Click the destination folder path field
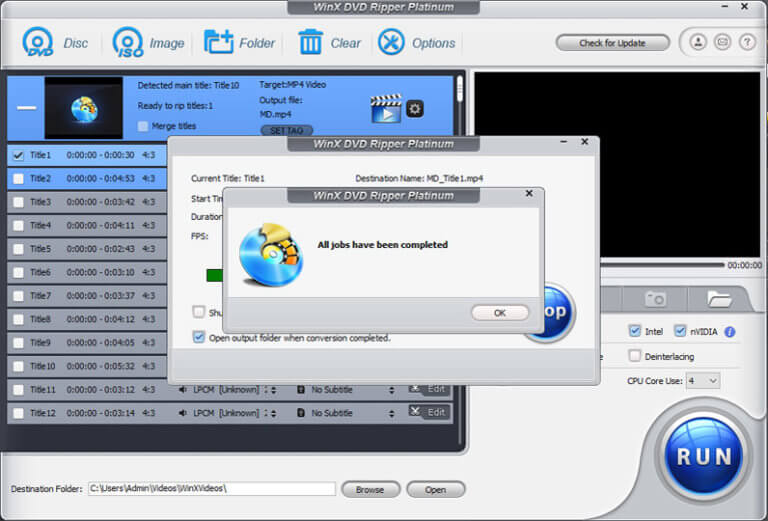This screenshot has width=768, height=521. point(212,489)
